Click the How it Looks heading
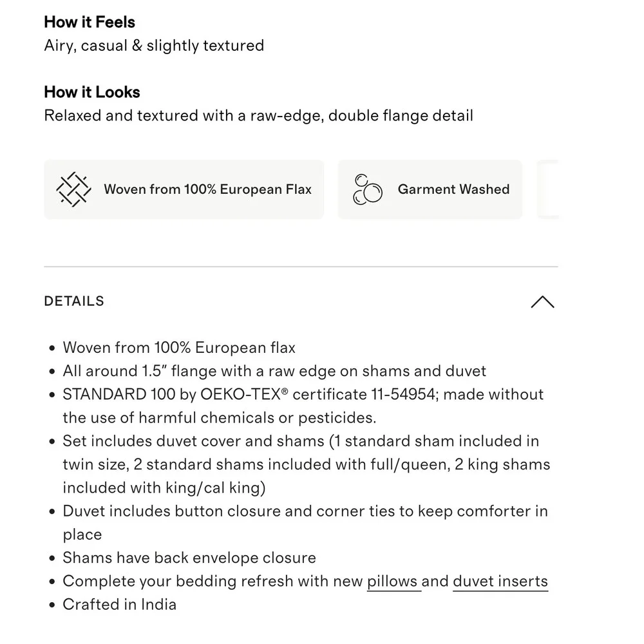The height and width of the screenshot is (644, 644). coord(92,92)
